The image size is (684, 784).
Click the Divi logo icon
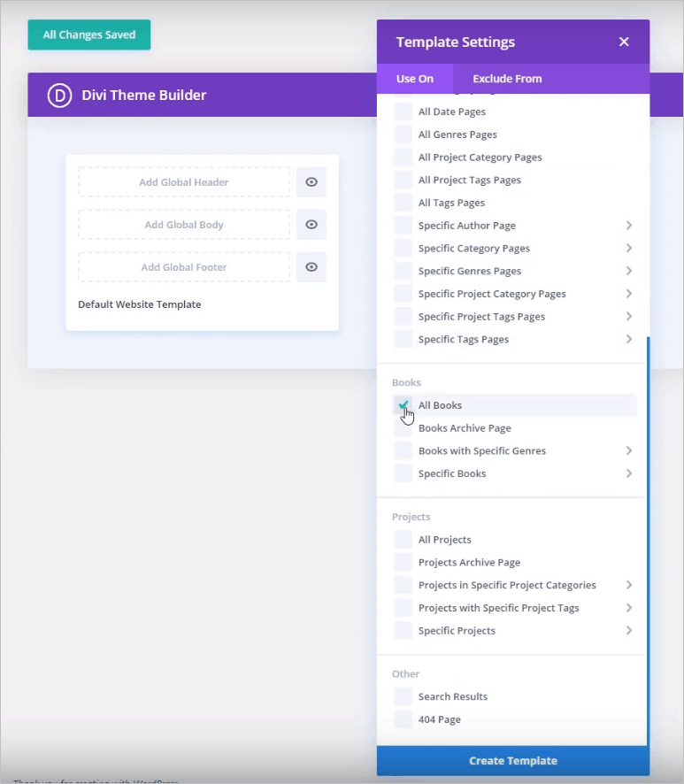pyautogui.click(x=59, y=95)
